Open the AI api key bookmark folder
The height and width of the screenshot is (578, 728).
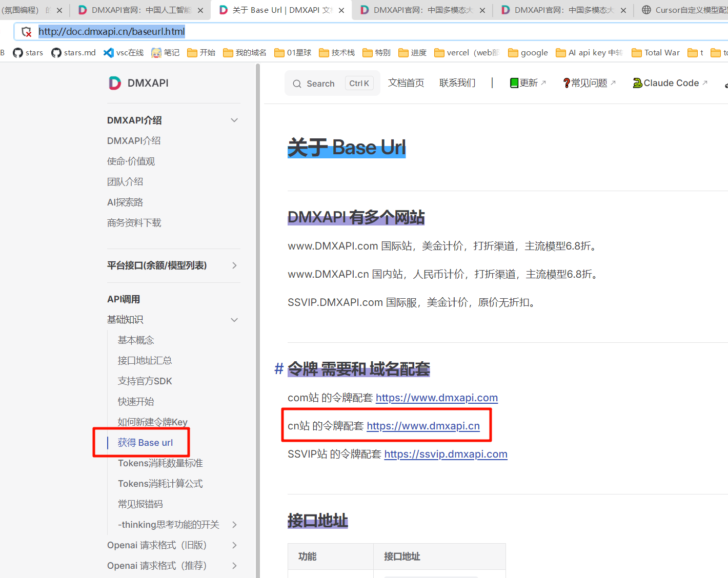click(589, 53)
